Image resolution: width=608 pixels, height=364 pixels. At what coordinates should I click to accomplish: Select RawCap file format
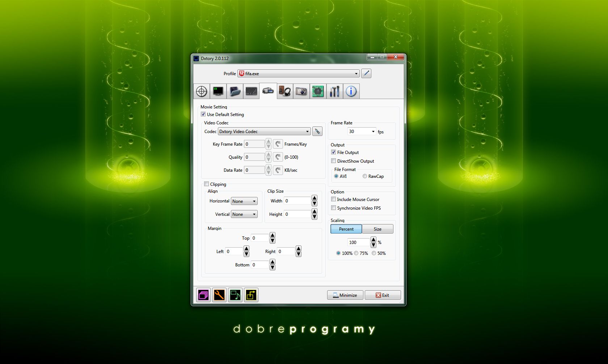(x=365, y=176)
